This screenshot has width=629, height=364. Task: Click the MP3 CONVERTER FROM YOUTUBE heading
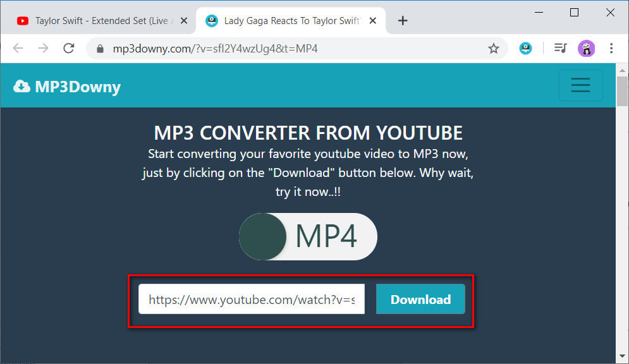pyautogui.click(x=308, y=133)
